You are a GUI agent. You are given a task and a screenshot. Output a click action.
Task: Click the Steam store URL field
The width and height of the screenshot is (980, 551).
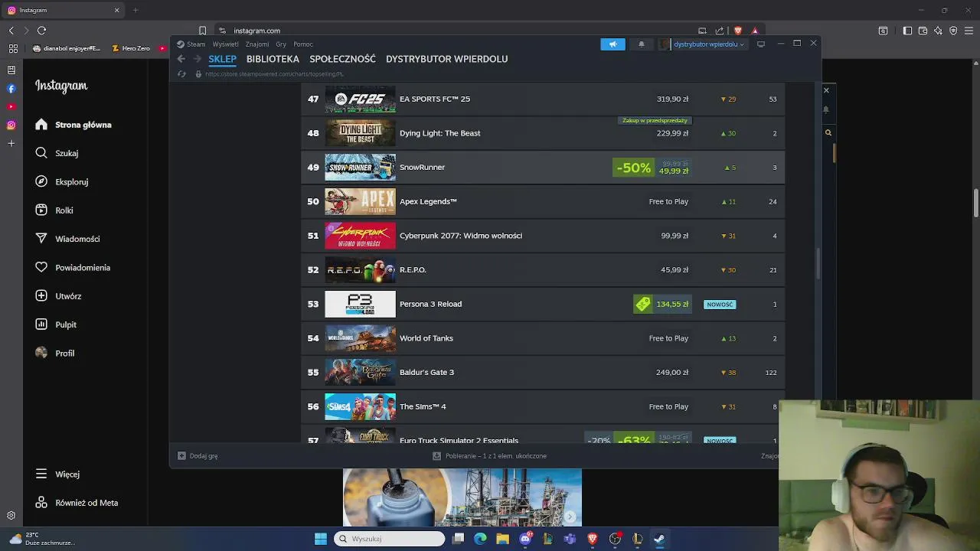pyautogui.click(x=274, y=74)
